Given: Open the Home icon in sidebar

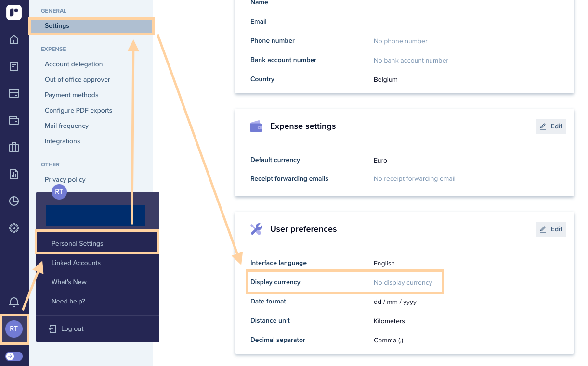Looking at the screenshot, I should (14, 39).
